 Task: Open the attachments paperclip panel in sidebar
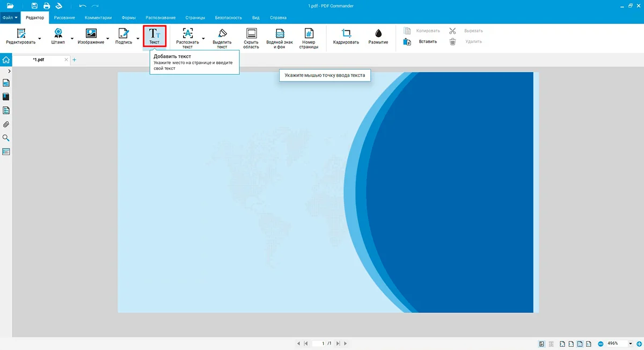[x=6, y=125]
